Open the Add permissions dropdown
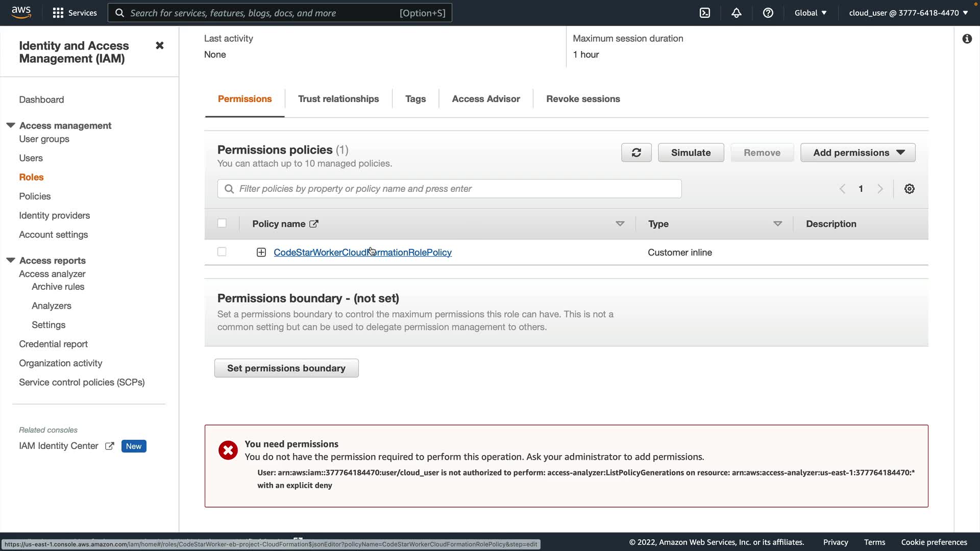This screenshot has width=980, height=551. (x=857, y=153)
